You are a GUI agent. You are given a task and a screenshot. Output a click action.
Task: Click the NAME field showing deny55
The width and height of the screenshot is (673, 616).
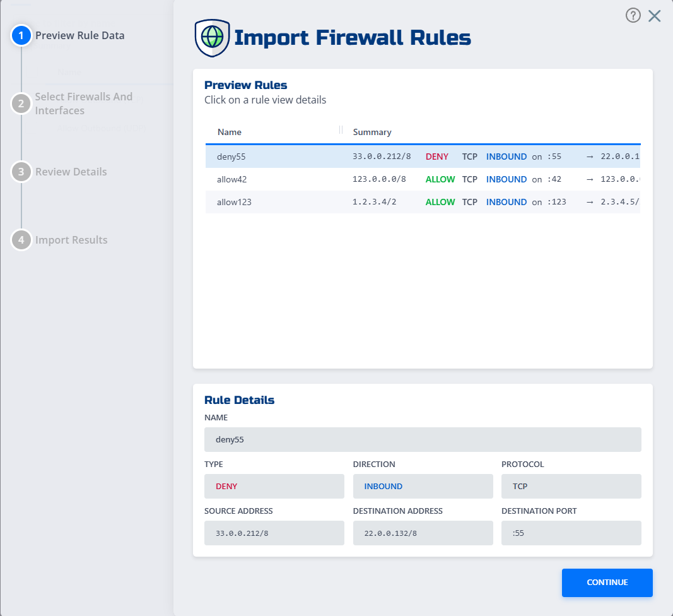tap(423, 439)
